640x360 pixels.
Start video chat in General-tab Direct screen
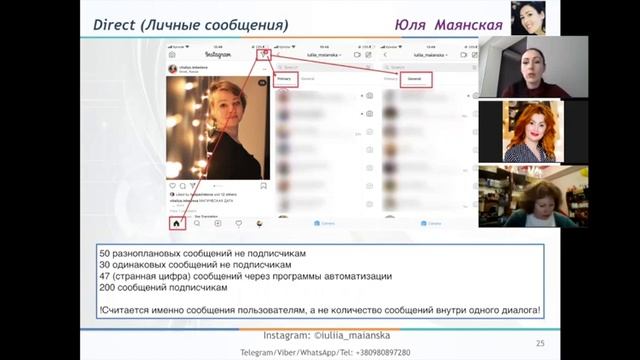point(464,55)
